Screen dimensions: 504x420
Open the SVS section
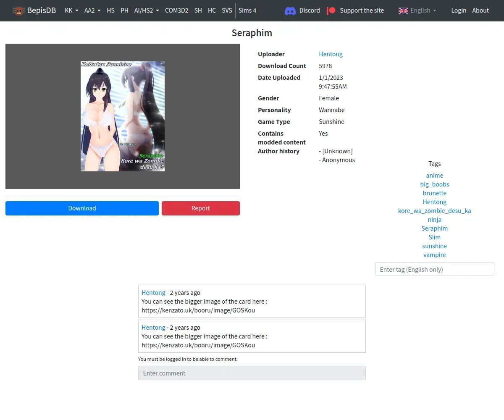pyautogui.click(x=227, y=10)
